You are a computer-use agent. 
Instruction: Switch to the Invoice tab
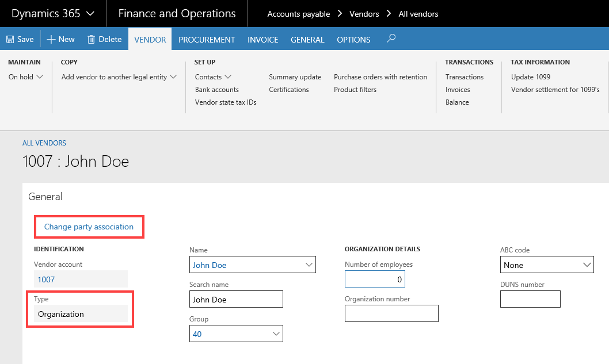pyautogui.click(x=262, y=40)
